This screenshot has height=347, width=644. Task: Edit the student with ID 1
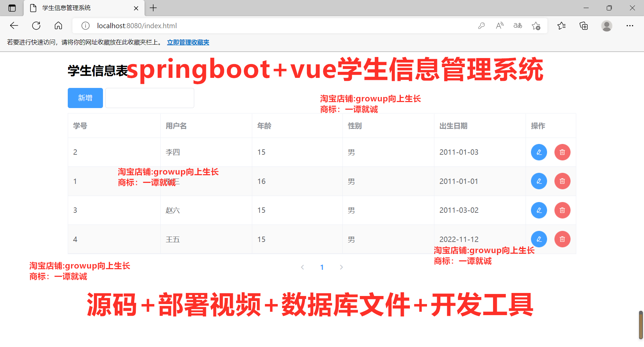pos(539,181)
